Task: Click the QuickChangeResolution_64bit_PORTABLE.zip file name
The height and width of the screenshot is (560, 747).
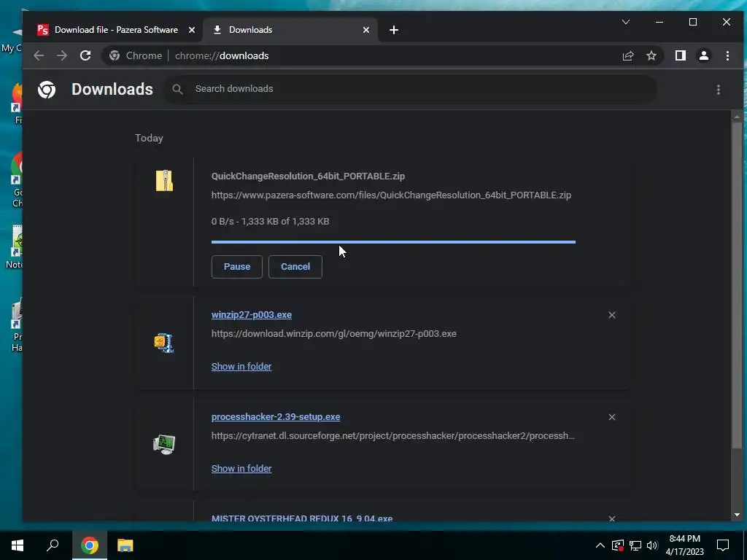Action: [309, 176]
